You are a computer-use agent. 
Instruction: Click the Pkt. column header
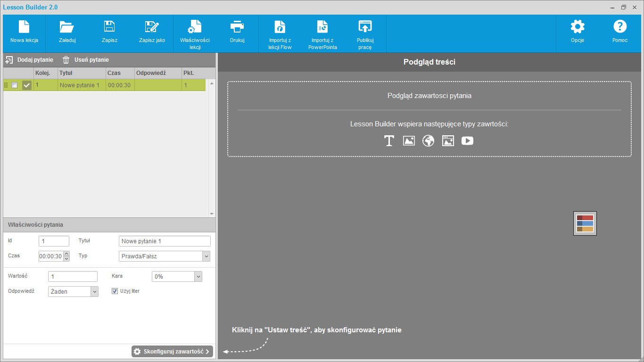pos(194,73)
